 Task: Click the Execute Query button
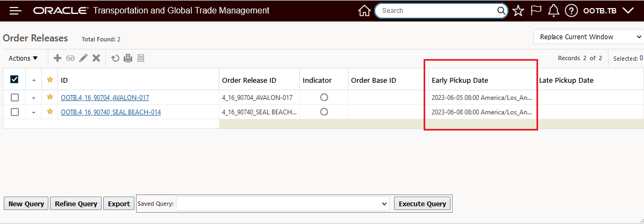pos(422,204)
